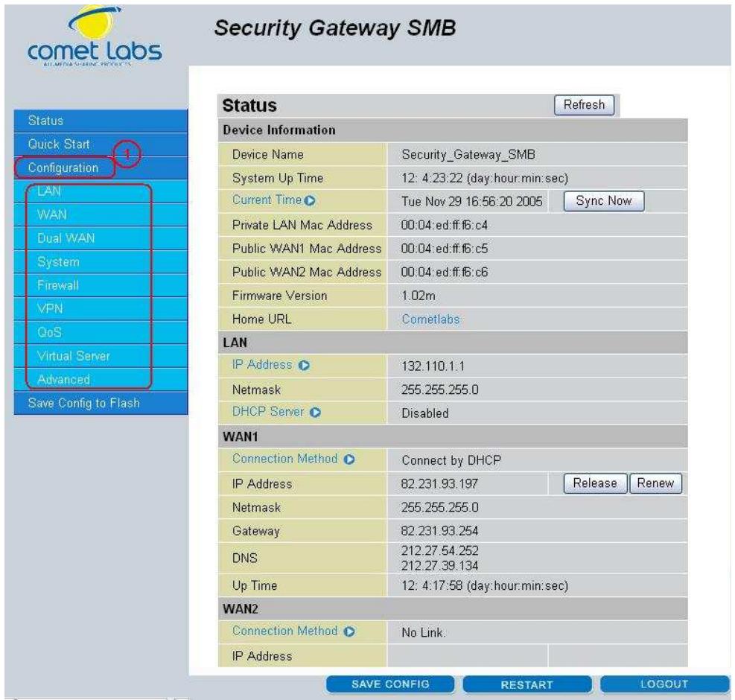
Task: Open Quick Start in sidebar
Action: (101, 144)
